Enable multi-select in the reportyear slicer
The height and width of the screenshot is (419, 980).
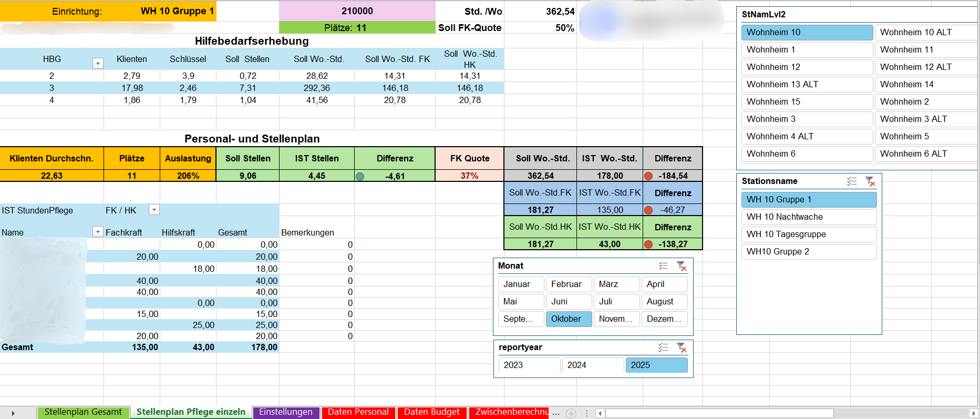(x=663, y=348)
